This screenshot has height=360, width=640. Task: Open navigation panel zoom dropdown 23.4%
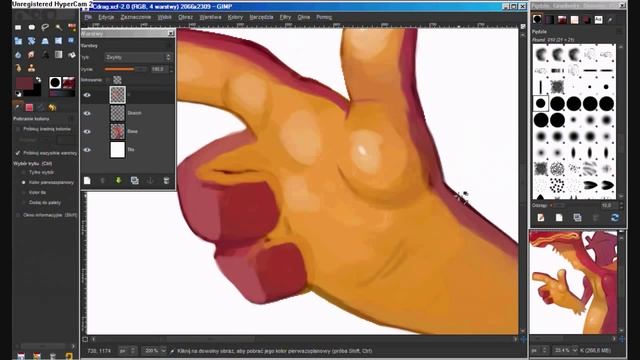566,350
